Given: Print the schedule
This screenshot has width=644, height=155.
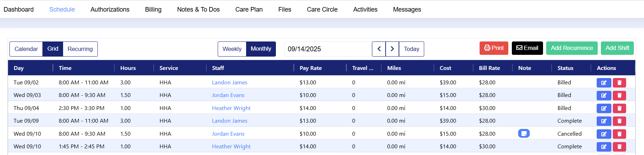Looking at the screenshot, I should coord(494,48).
